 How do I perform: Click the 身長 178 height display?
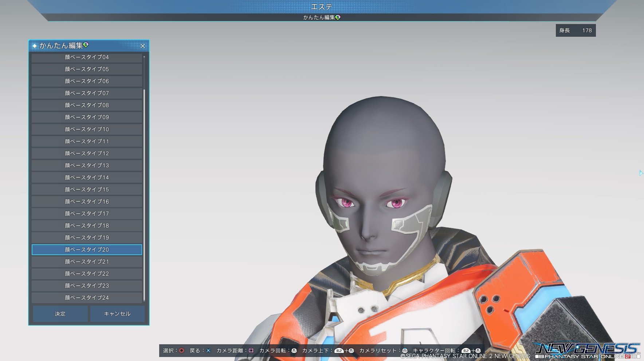pyautogui.click(x=576, y=31)
